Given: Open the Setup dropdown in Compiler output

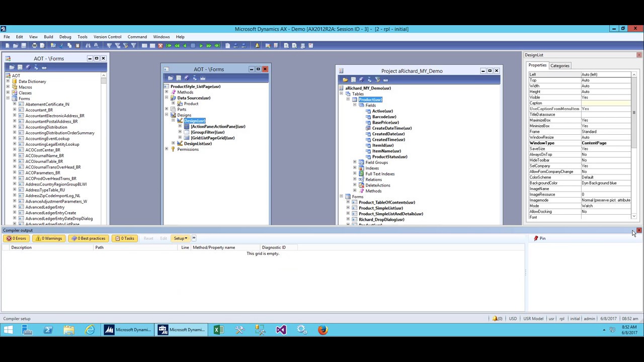Looking at the screenshot, I should (180, 238).
